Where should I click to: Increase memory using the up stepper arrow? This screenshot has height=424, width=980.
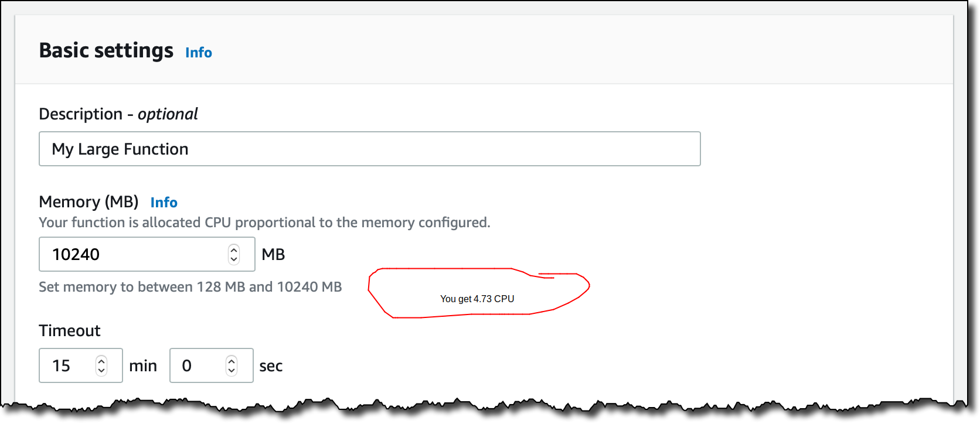234,249
